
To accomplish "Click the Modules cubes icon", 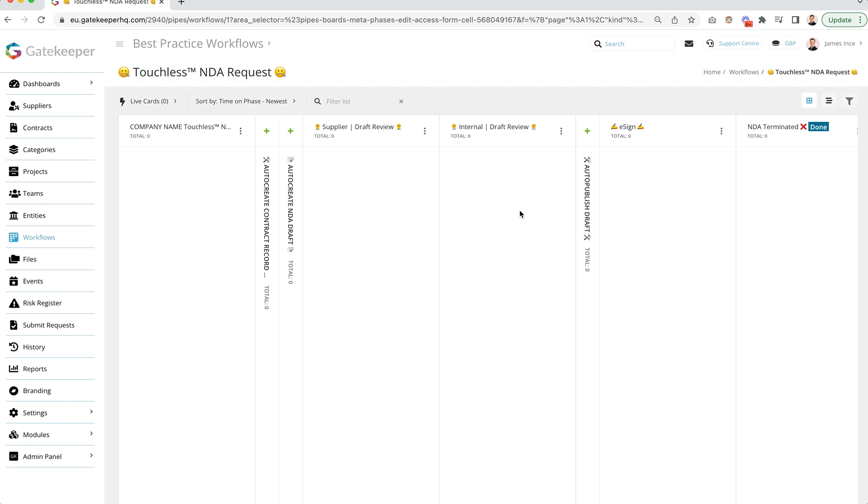I will [14, 435].
